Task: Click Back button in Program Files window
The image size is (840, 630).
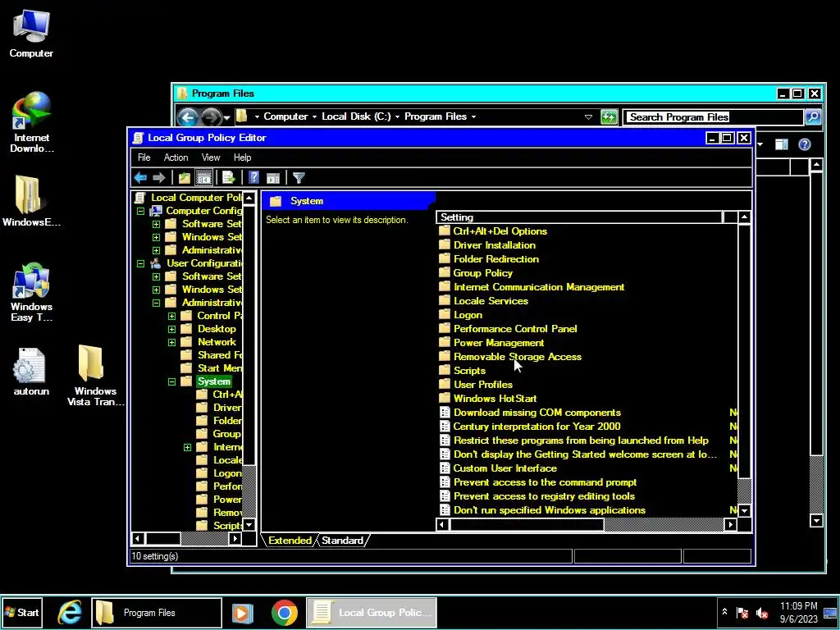Action: pos(188,116)
